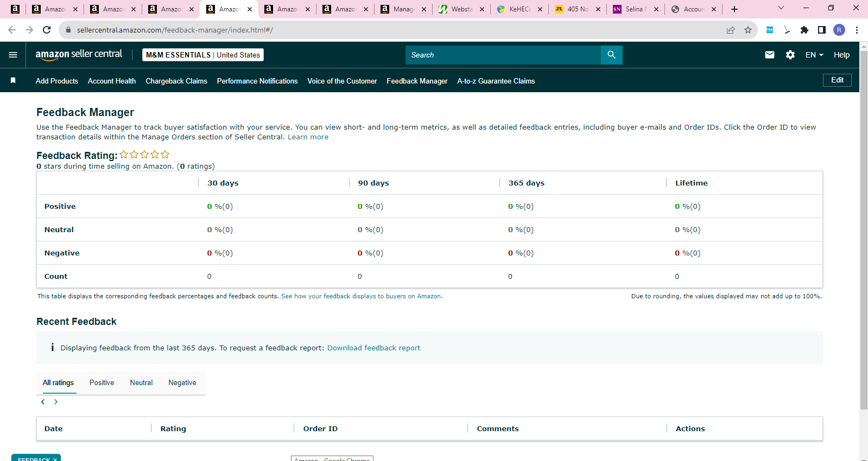
Task: Click the Rating column header
Action: click(173, 428)
